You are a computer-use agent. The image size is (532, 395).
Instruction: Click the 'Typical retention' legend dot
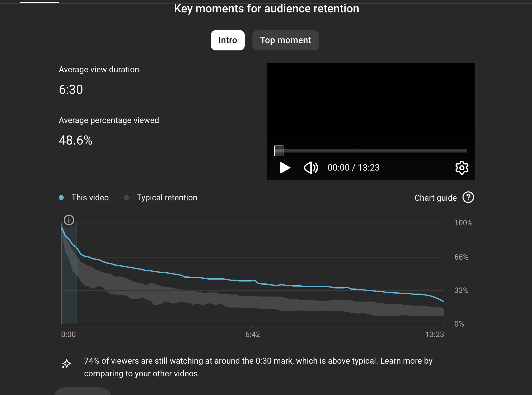127,197
